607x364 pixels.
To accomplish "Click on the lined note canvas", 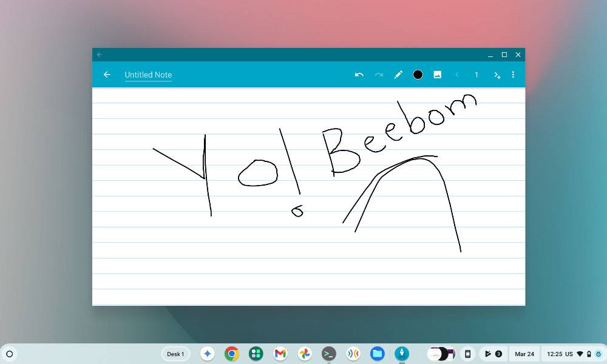I will tap(308, 197).
